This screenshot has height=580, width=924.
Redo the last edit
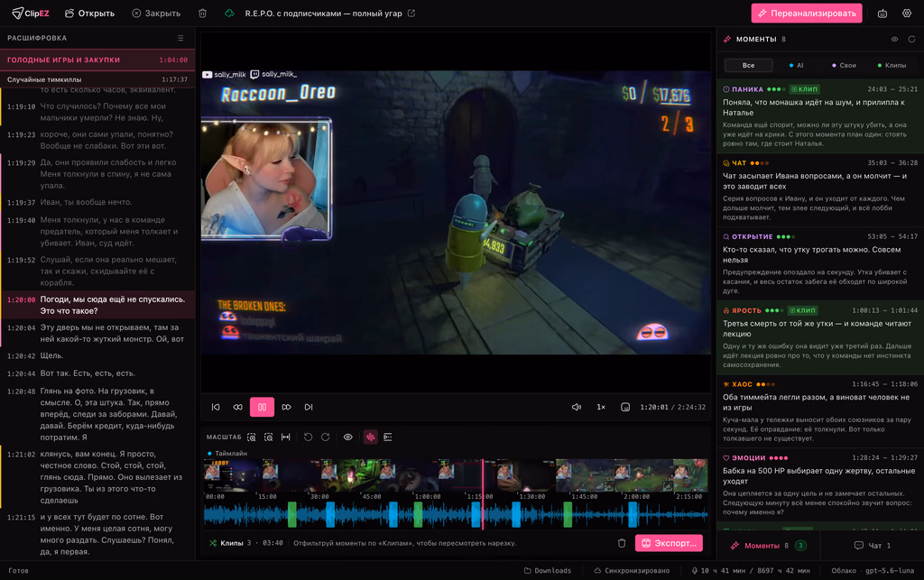tap(325, 437)
